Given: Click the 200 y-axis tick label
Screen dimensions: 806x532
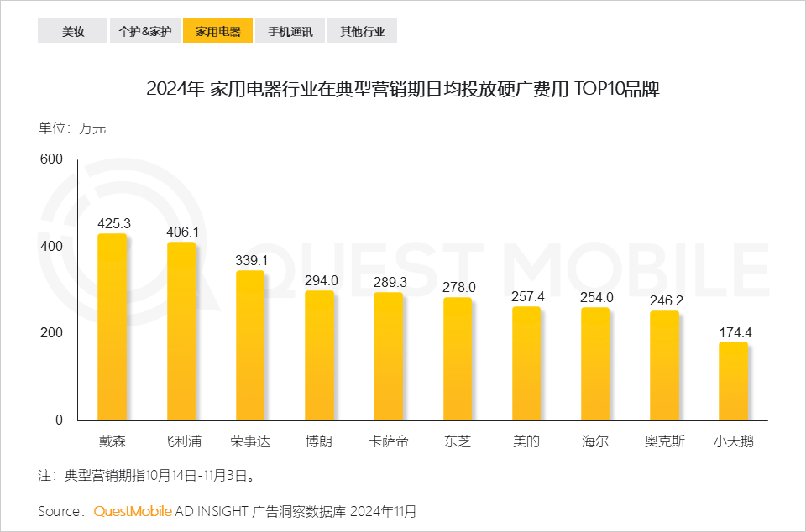Looking at the screenshot, I should click(51, 333).
